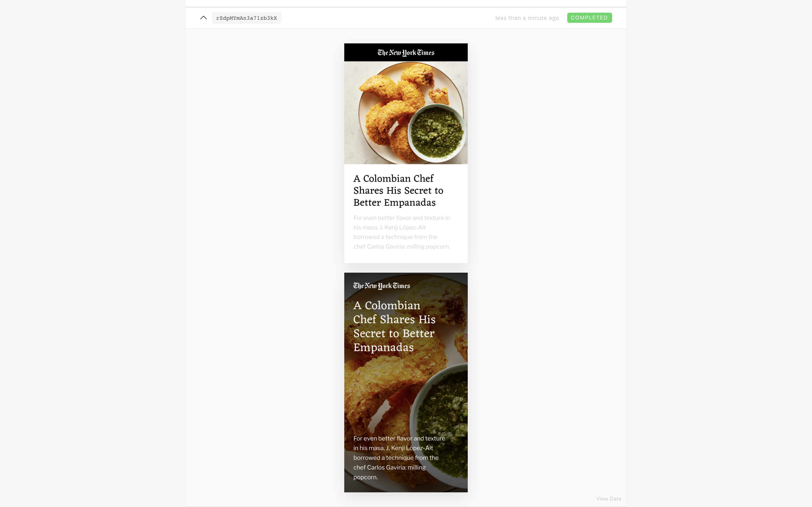812x507 pixels.
Task: Click the New York Times logo on dark card
Action: (x=381, y=286)
